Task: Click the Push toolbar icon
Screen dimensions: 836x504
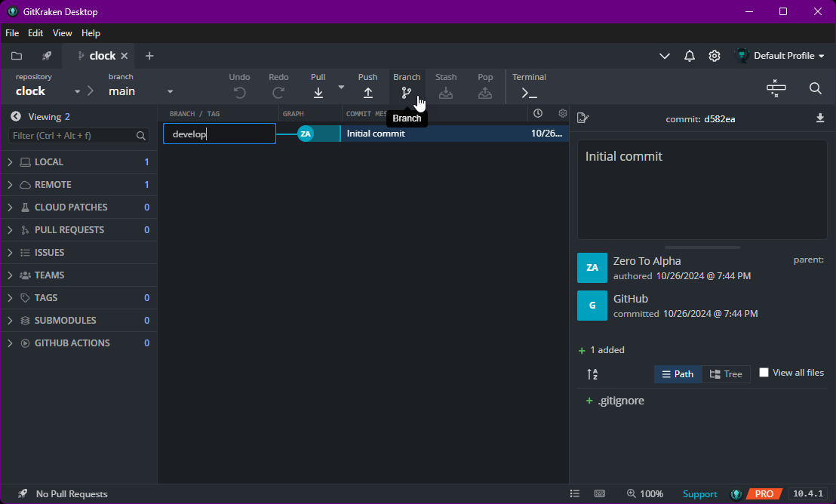Action: click(x=367, y=92)
